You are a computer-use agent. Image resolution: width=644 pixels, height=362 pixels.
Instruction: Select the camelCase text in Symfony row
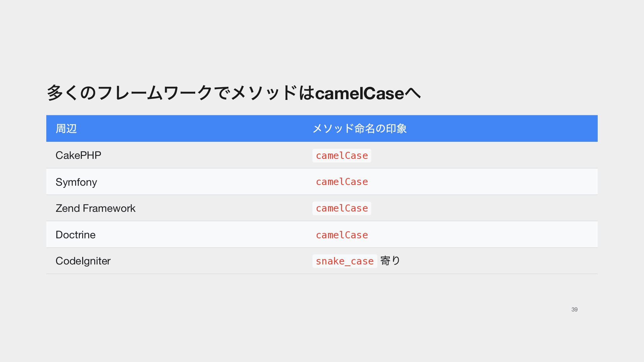click(342, 182)
